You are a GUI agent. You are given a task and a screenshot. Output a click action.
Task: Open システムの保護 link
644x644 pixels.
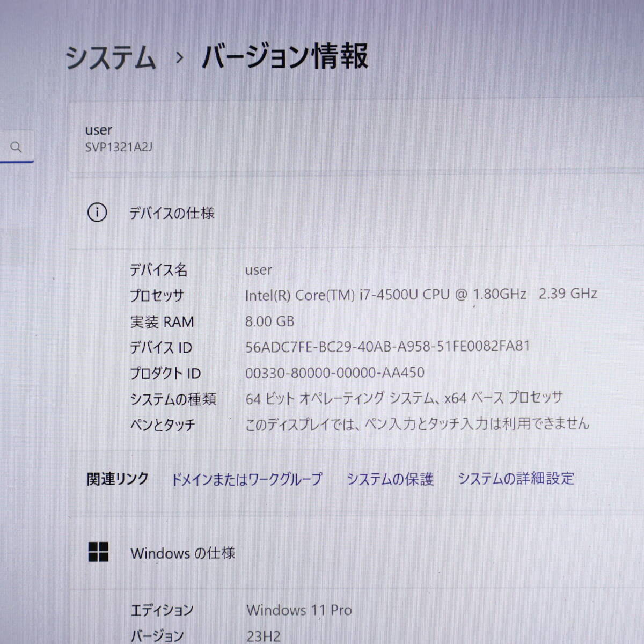390,479
